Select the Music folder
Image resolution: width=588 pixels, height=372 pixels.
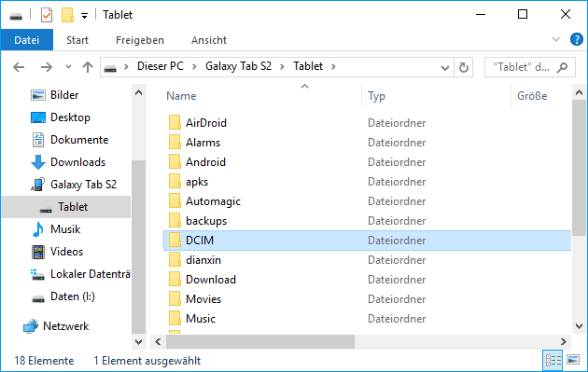[x=201, y=319]
